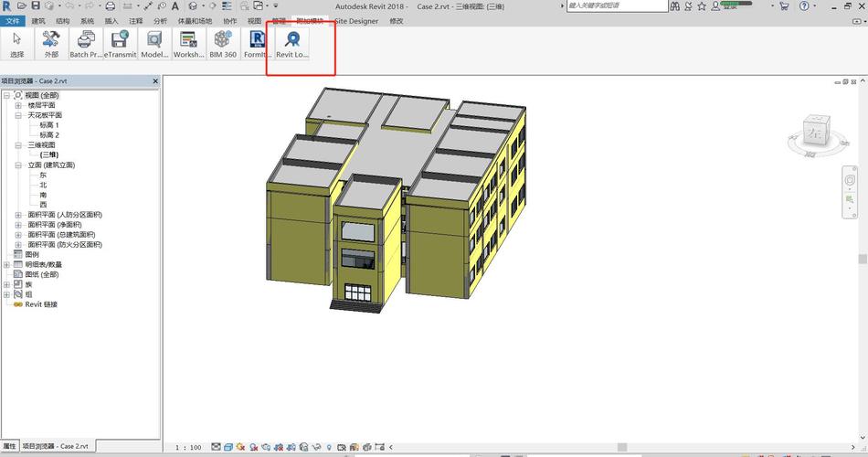The image size is (868, 457).
Task: Expand the 组 tree node
Action: coord(6,294)
